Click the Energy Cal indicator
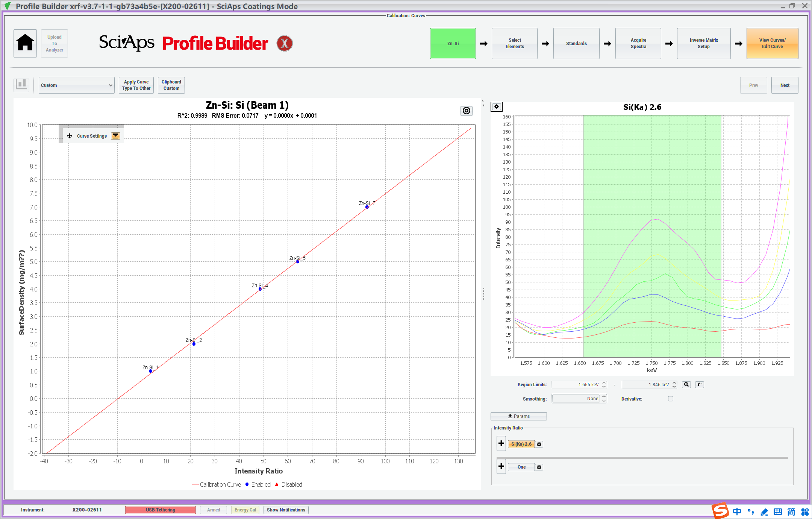812x519 pixels. pyautogui.click(x=245, y=510)
